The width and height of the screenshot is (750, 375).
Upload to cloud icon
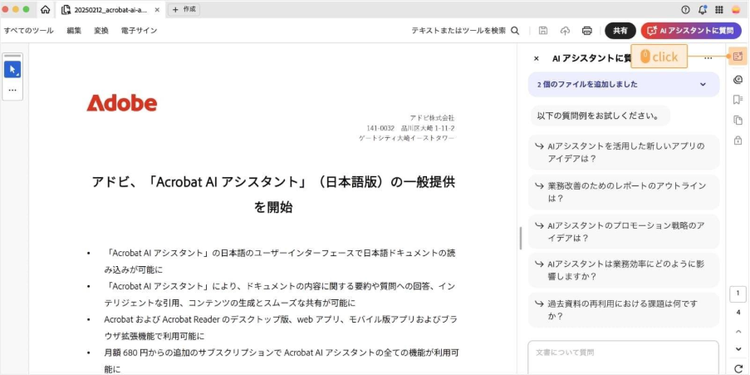coord(565,31)
